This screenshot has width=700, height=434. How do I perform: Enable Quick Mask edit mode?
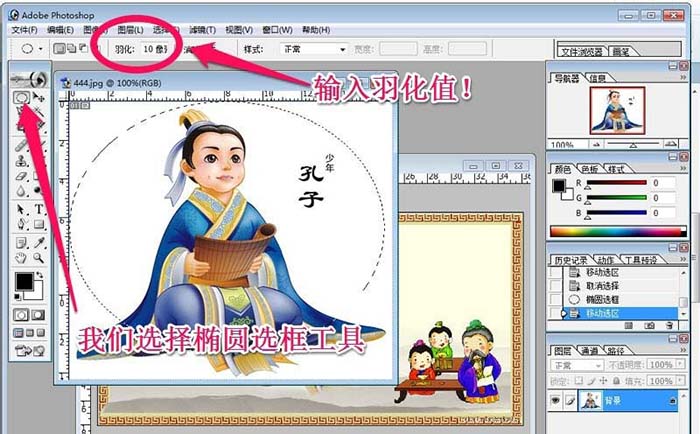point(38,315)
